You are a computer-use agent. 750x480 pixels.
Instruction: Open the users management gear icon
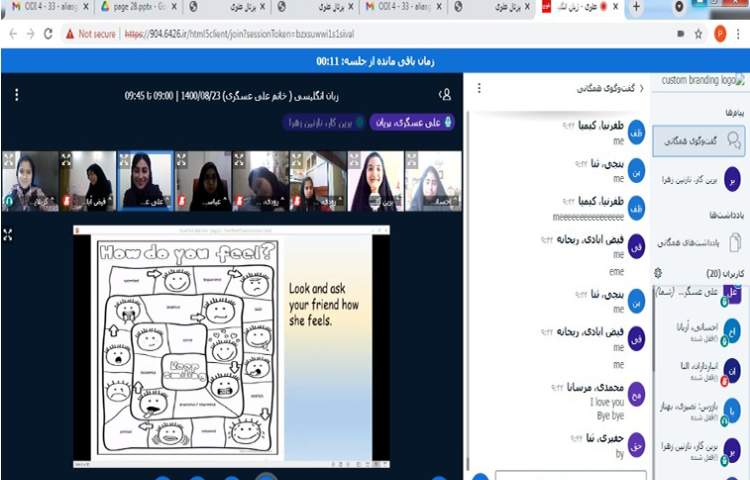pyautogui.click(x=658, y=272)
